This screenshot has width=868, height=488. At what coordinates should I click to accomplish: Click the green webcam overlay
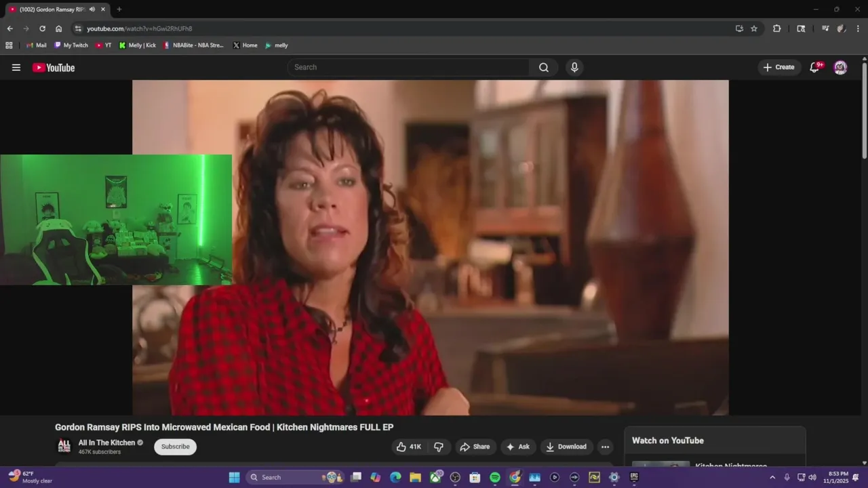[116, 220]
